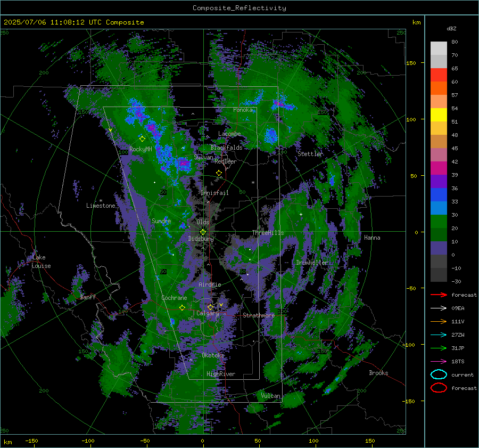
Task: Click the red forecast ellipse icon
Action: [x=439, y=388]
